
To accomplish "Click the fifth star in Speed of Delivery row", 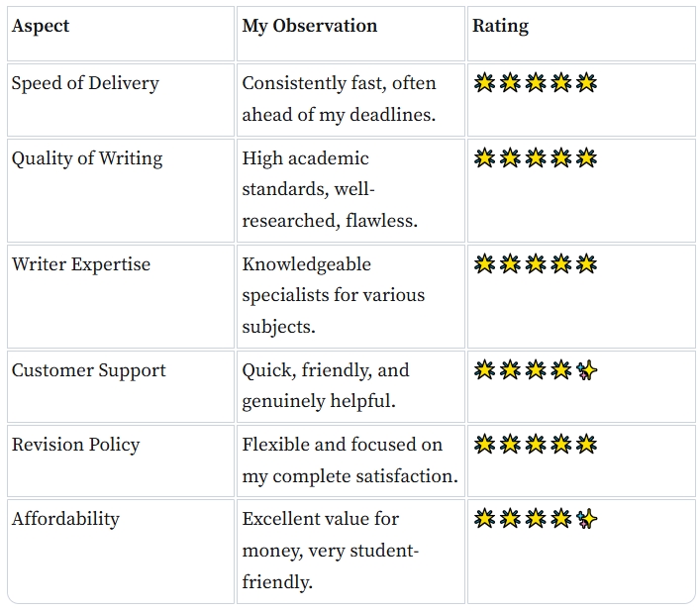I will 586,83.
